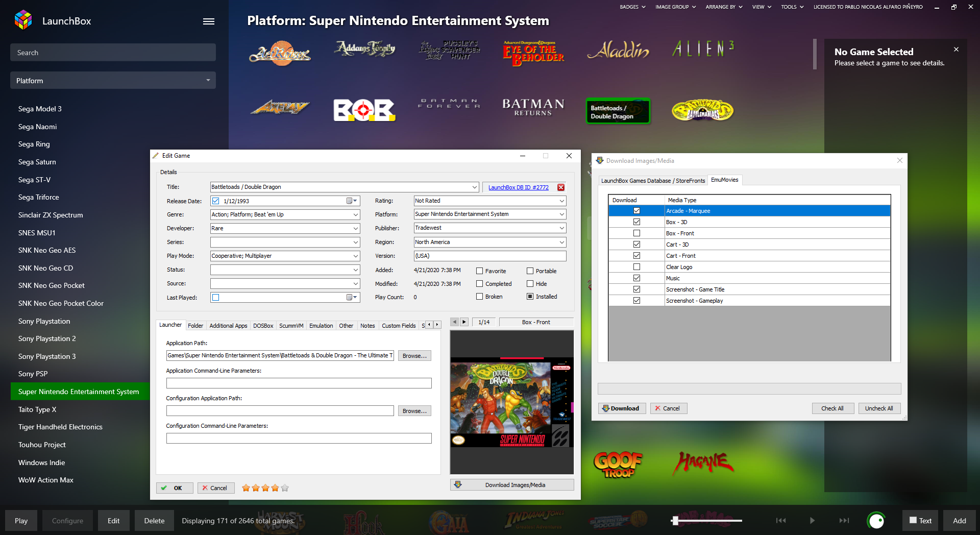The width and height of the screenshot is (980, 535).
Task: Play music from bottom bar
Action: (x=812, y=521)
